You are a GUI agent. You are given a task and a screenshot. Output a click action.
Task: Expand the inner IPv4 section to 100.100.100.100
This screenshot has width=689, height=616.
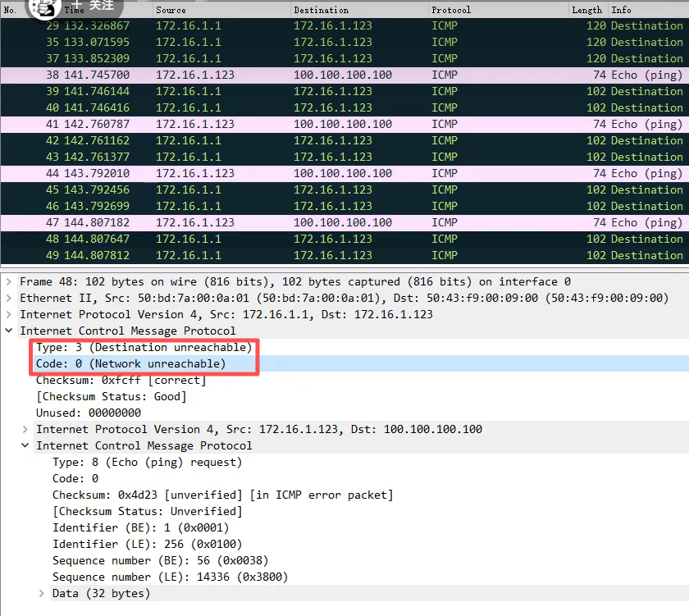tap(25, 429)
